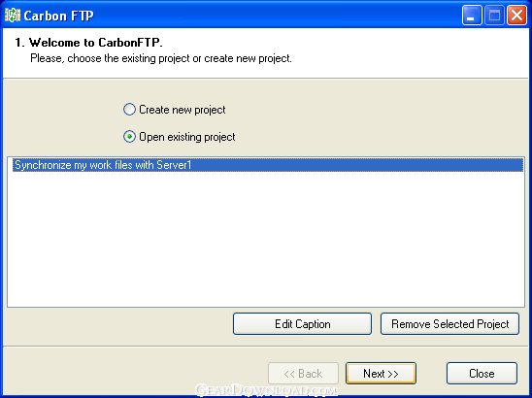
Task: Click the << Back button
Action: pos(303,374)
